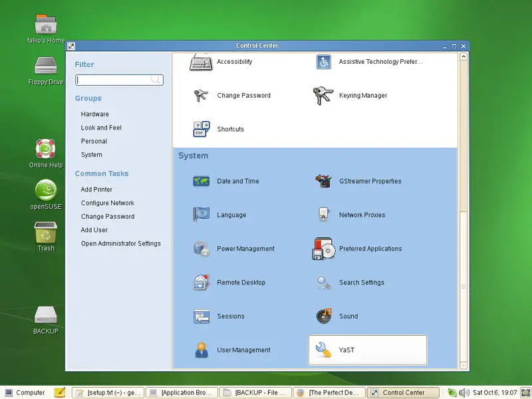Click Open Administrator Settings

tap(121, 243)
